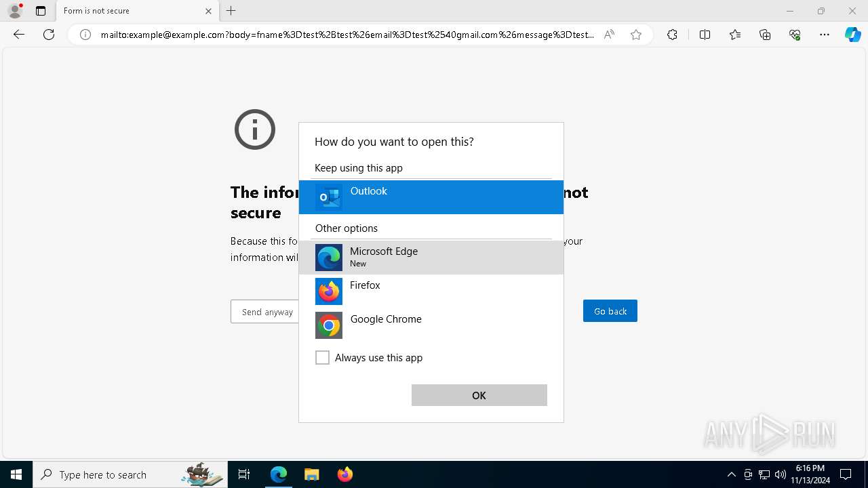
Task: Open the Favorites list
Action: [x=735, y=35]
